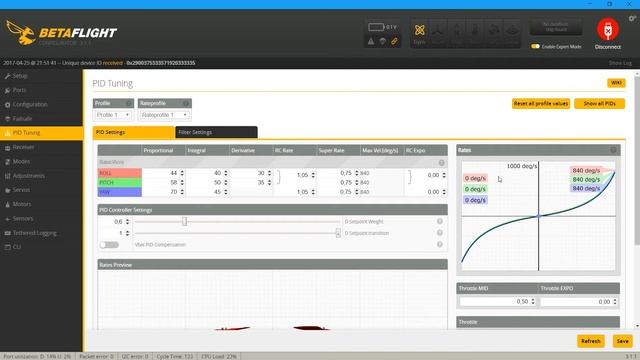The image size is (640, 360).
Task: Open settings gear in top right corner
Action: [632, 18]
